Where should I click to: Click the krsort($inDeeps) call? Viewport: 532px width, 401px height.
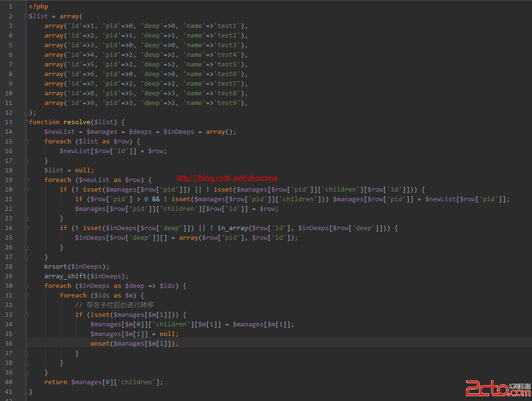tap(76, 267)
